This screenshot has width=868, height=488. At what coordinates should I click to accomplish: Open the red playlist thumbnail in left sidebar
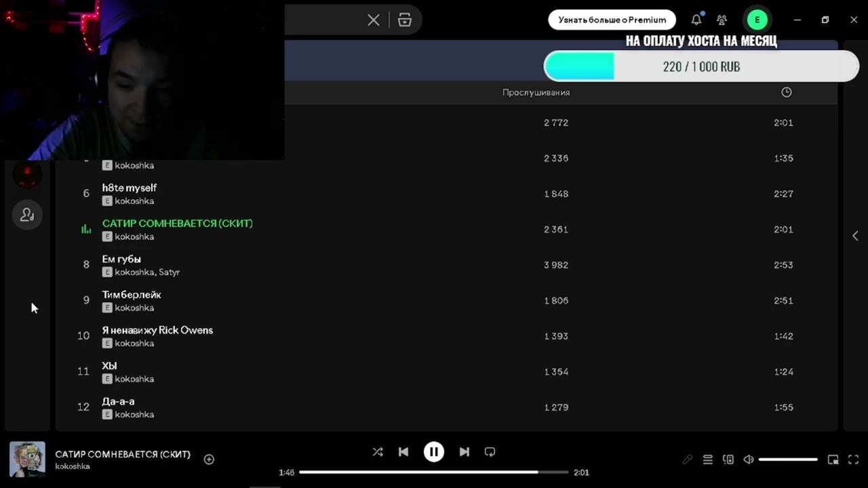(28, 175)
